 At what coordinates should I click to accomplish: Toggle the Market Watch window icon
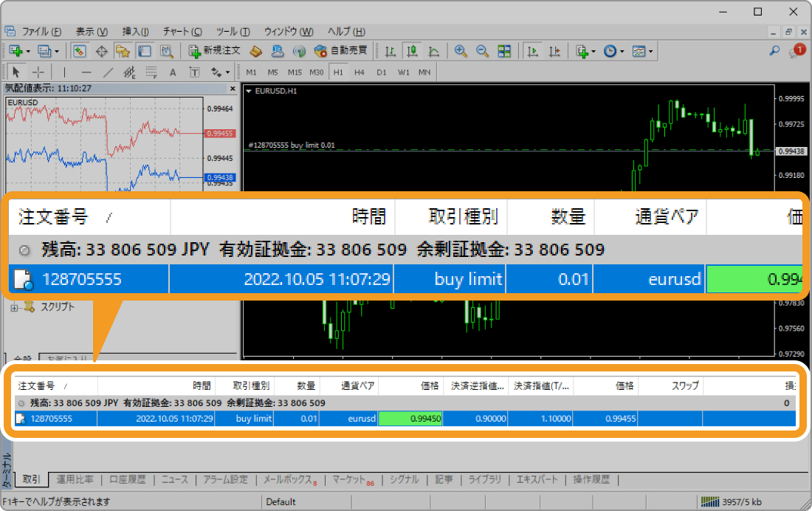coord(79,51)
